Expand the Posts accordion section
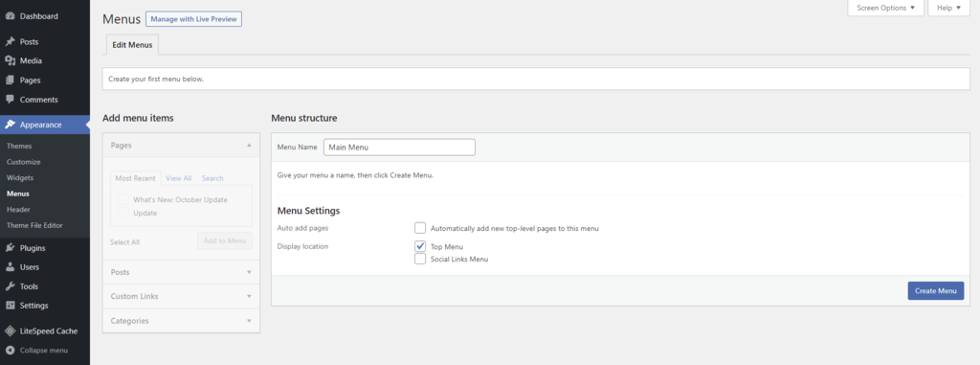Image resolution: width=980 pixels, height=365 pixels. click(x=181, y=272)
